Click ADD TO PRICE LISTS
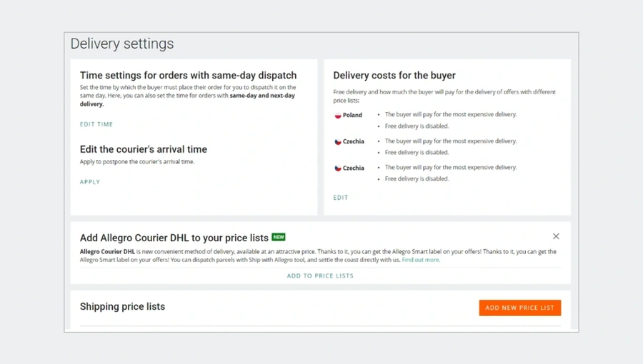This screenshot has height=364, width=643. point(320,275)
